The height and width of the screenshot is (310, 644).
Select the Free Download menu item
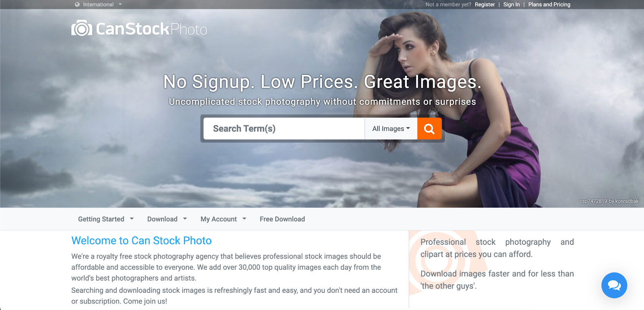282,219
